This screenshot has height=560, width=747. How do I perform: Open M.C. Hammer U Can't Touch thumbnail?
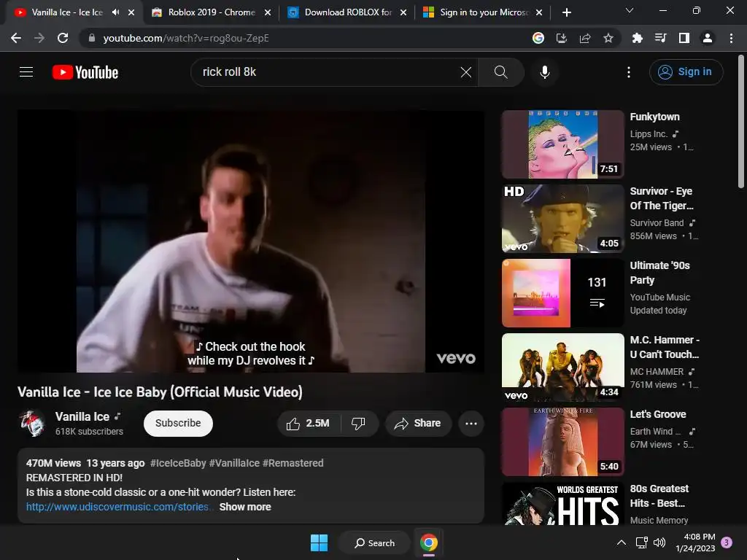[562, 367]
